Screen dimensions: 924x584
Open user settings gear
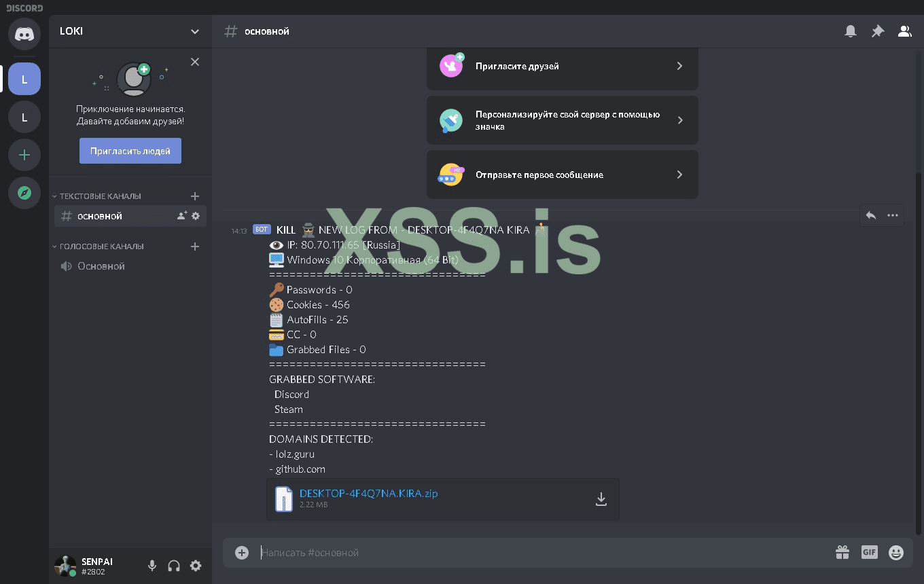[x=196, y=566]
